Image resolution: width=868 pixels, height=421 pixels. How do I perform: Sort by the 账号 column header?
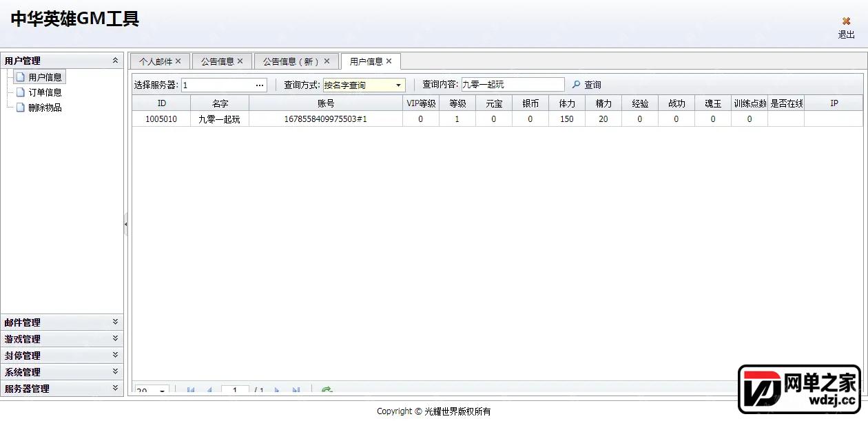[326, 103]
